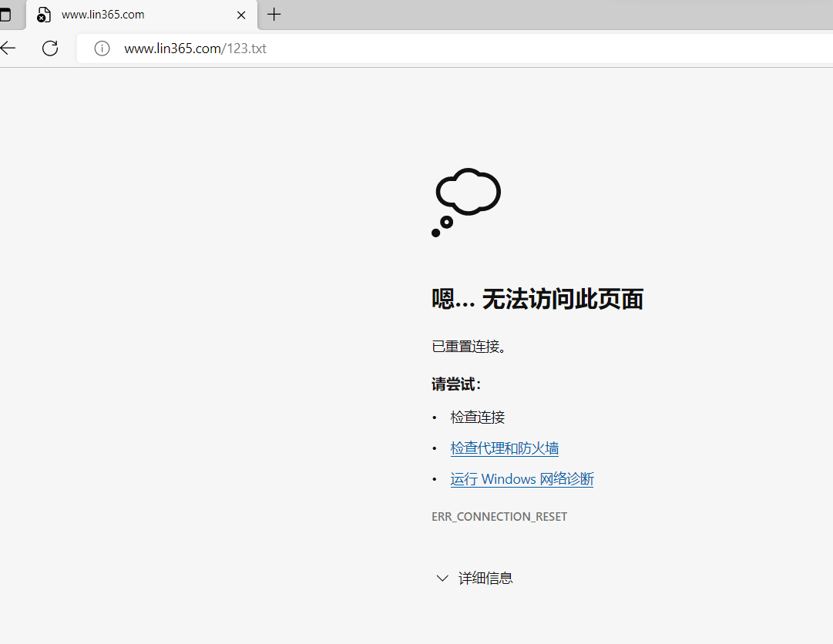Screen dimensions: 833x644
Task: Close the www.lin365.com tab
Action: coord(241,15)
